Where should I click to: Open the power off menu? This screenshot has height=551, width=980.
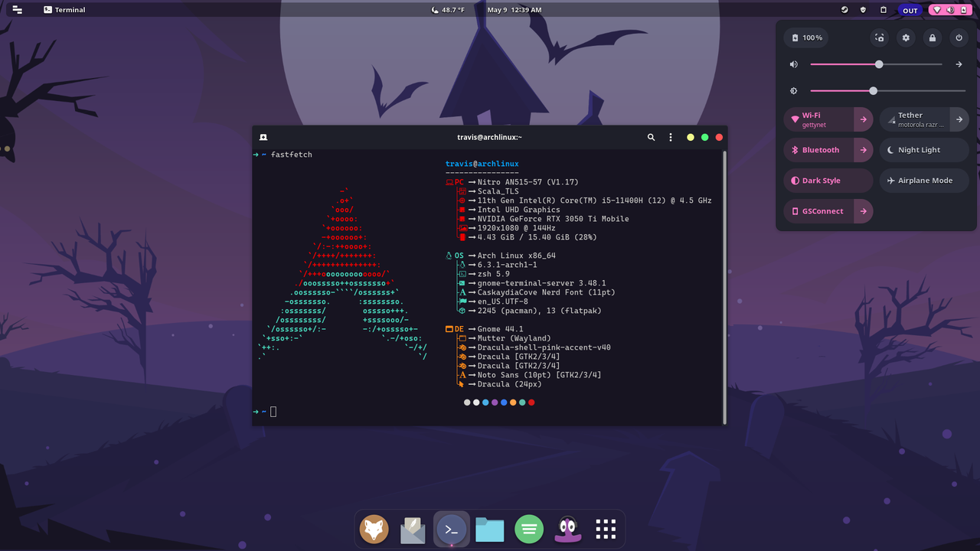(959, 37)
